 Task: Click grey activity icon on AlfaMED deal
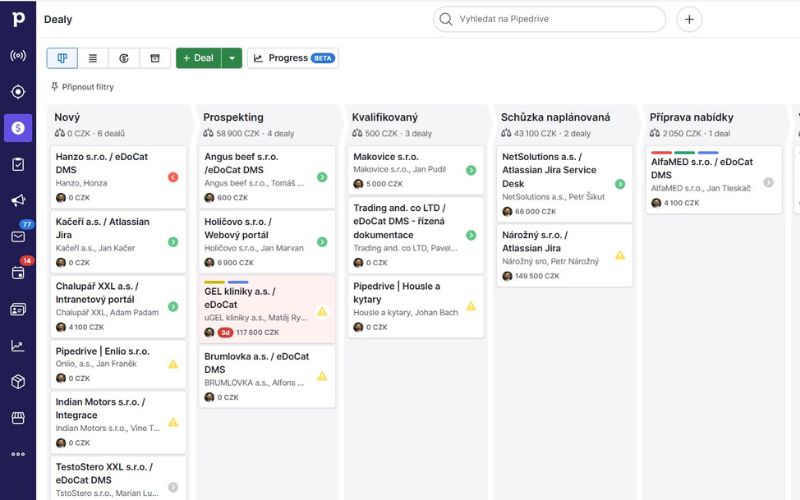click(x=768, y=182)
